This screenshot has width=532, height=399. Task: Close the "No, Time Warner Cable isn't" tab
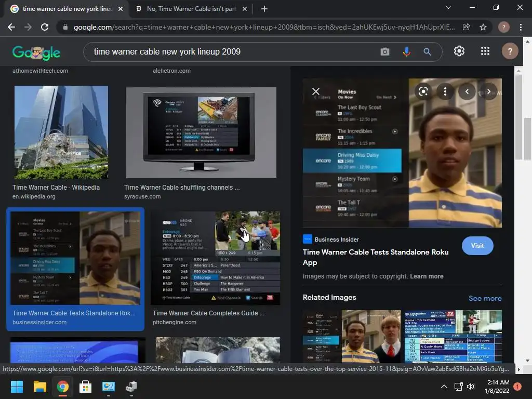[x=245, y=9]
